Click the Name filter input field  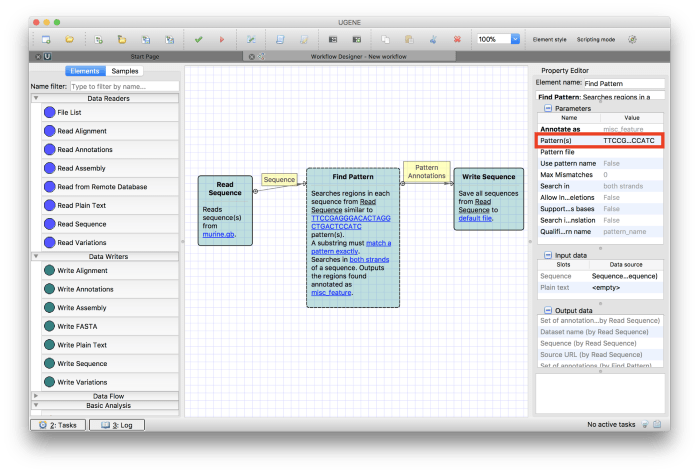click(123, 86)
